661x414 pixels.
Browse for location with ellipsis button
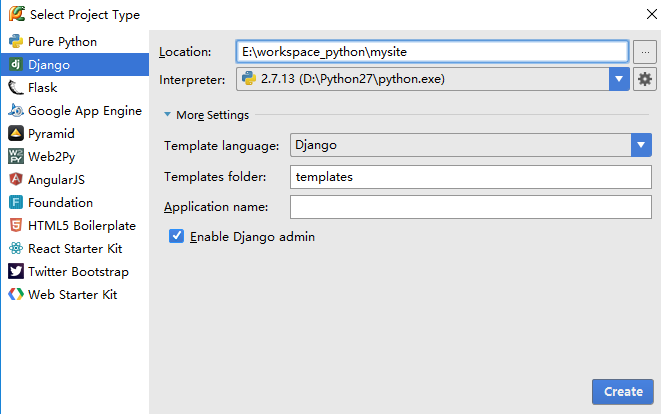coord(645,52)
